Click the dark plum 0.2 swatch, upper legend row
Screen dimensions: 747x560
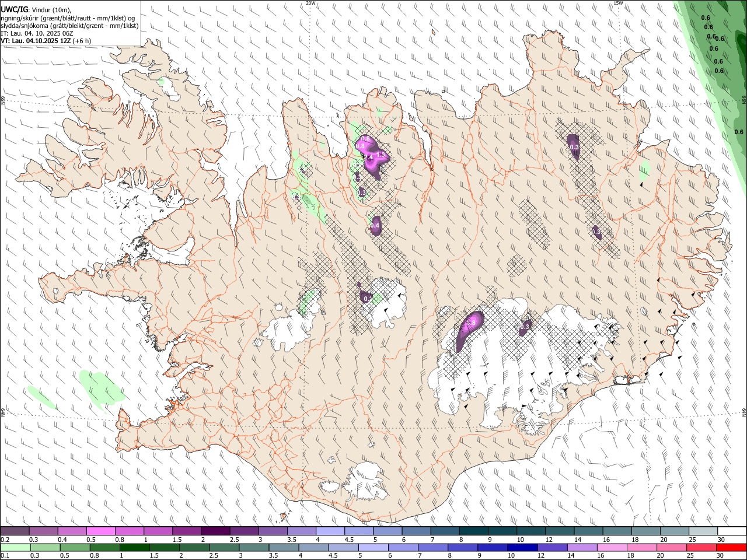point(15,531)
